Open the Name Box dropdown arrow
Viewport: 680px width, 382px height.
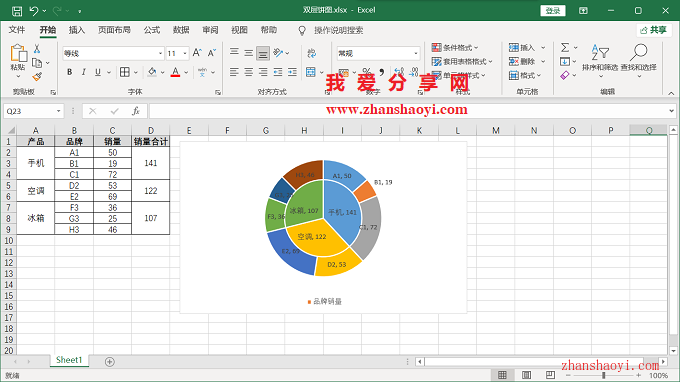[59, 111]
